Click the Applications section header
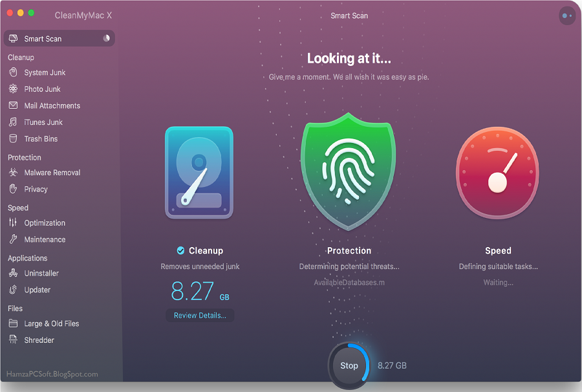This screenshot has width=582, height=392. pyautogui.click(x=27, y=258)
